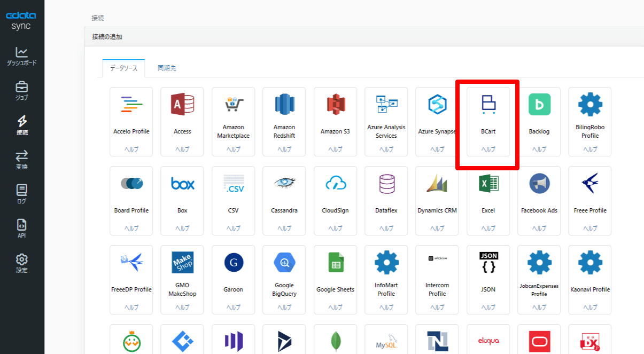Image resolution: width=644 pixels, height=354 pixels.
Task: Open ヘルプ link under Access
Action: pyautogui.click(x=182, y=150)
